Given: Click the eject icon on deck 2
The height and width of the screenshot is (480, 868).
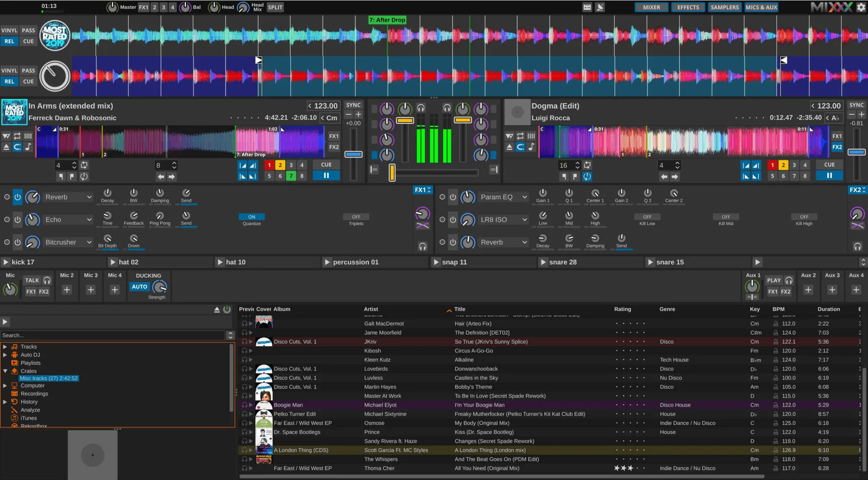Looking at the screenshot, I should point(509,147).
